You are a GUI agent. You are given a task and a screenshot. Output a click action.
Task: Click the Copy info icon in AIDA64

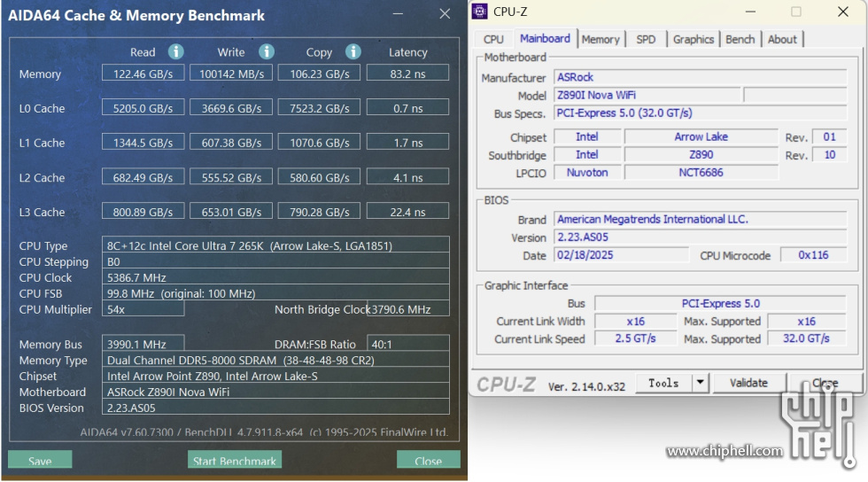353,51
